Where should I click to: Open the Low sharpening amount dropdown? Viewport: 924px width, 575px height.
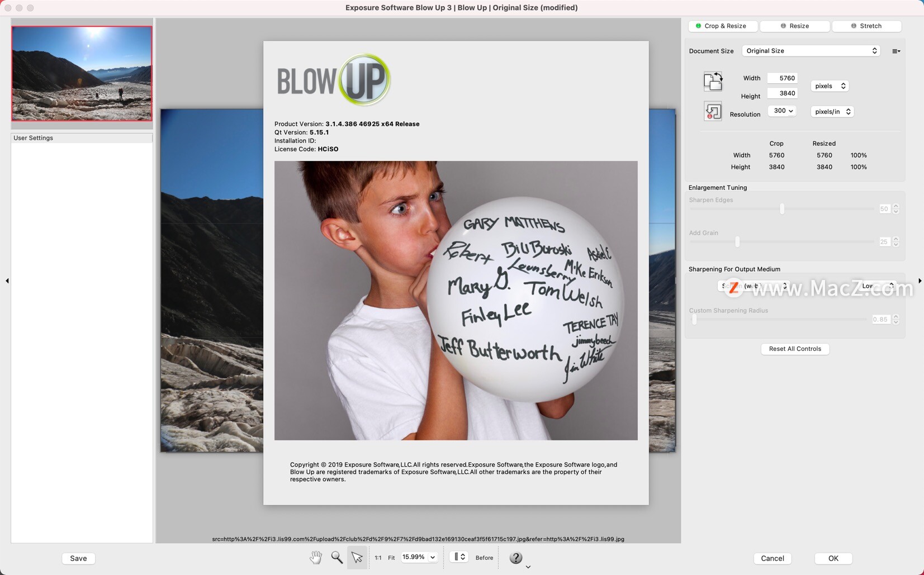[x=878, y=286]
